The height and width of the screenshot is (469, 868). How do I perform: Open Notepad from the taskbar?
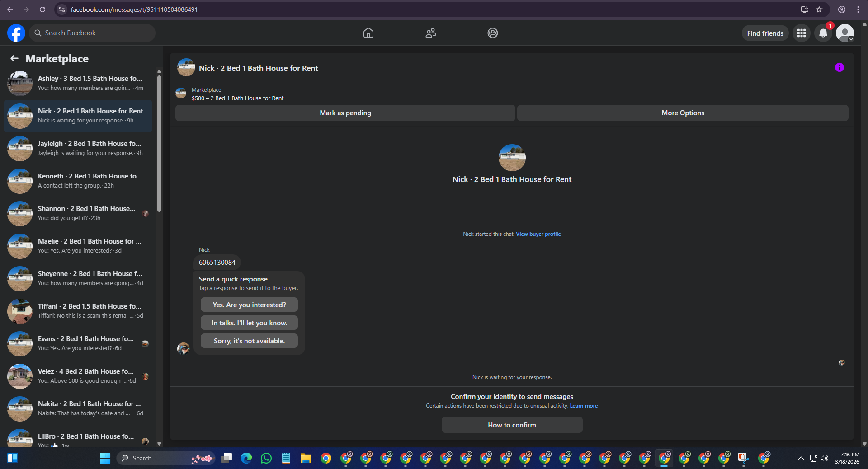click(x=286, y=458)
